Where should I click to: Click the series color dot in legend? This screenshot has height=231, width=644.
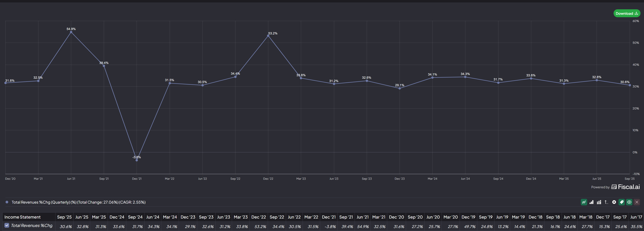click(x=7, y=202)
